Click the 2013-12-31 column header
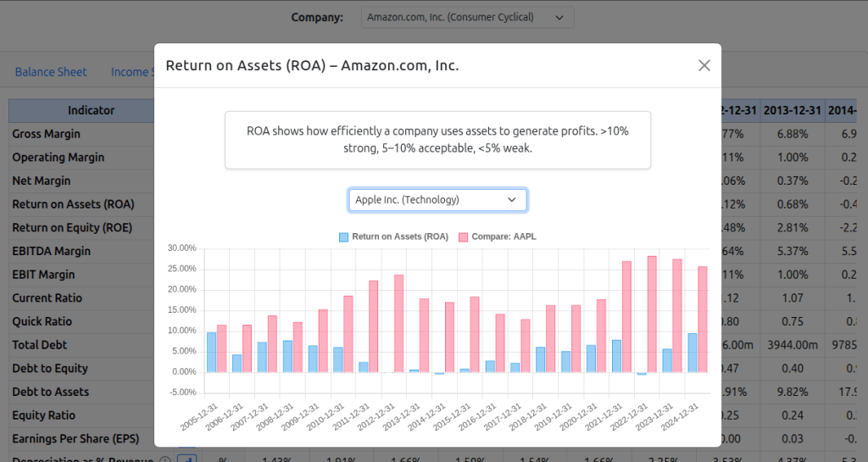 click(791, 110)
